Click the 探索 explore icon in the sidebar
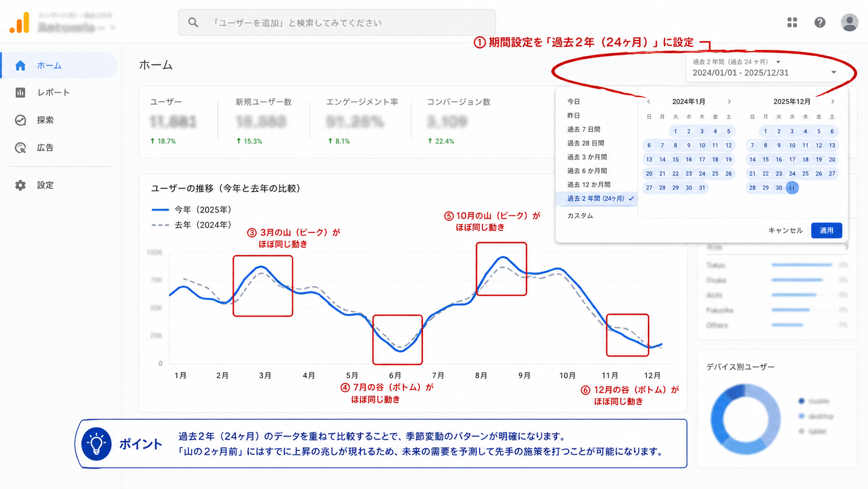Viewport: 868px width, 489px height. 20,120
